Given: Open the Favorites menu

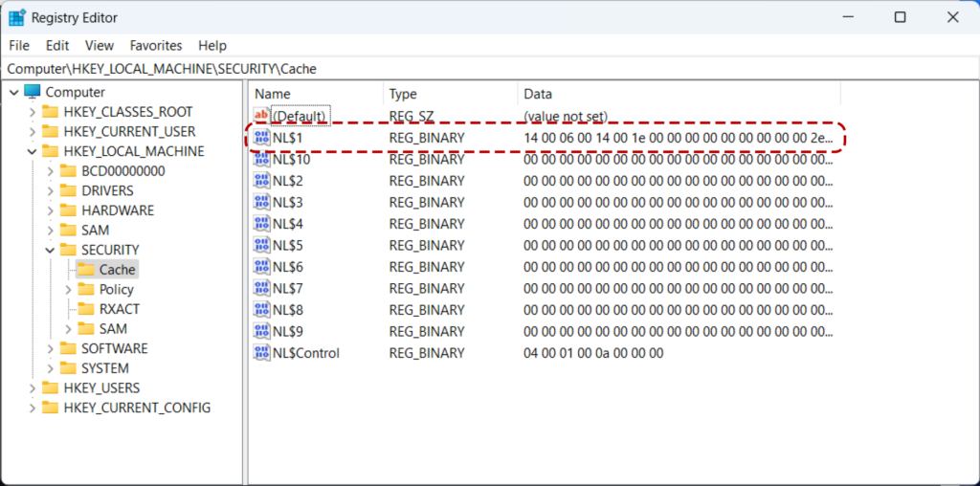Looking at the screenshot, I should (156, 46).
